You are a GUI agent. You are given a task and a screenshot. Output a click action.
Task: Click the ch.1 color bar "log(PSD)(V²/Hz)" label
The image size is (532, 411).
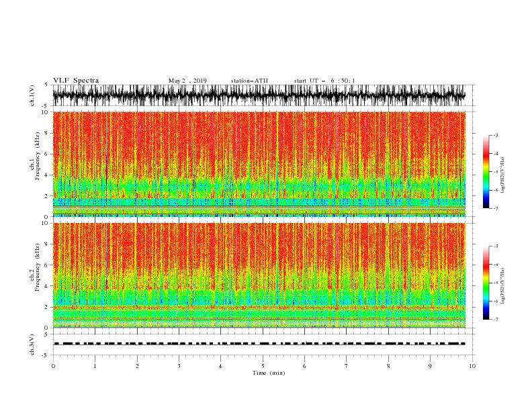tap(502, 175)
